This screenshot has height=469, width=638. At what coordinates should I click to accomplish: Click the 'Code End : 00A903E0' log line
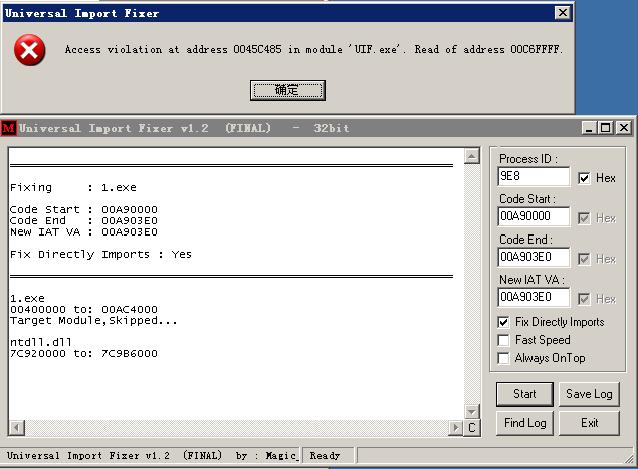tap(84, 220)
